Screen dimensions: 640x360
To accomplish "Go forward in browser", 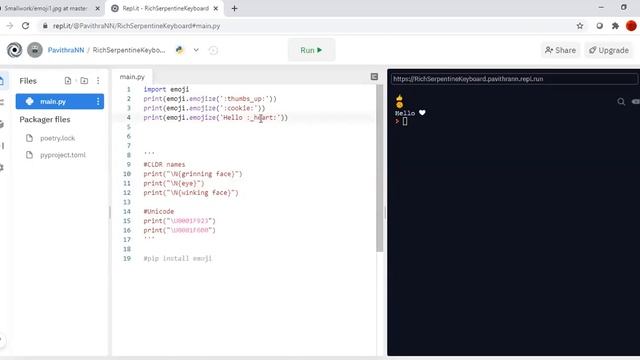I will (9, 26).
